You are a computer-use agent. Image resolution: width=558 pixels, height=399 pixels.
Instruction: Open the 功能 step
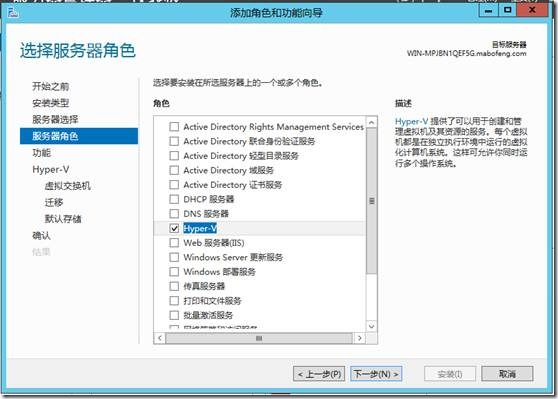[42, 153]
